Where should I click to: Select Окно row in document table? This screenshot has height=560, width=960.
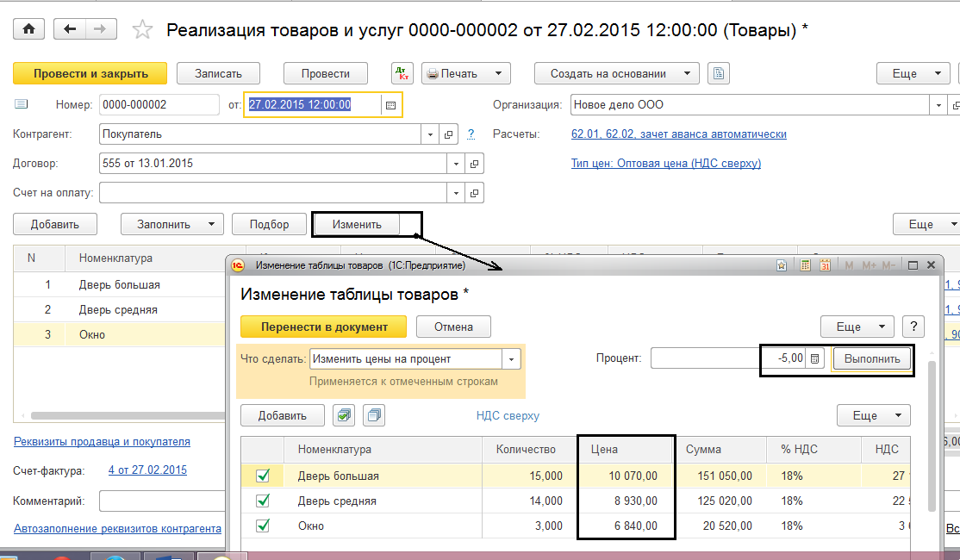(x=120, y=335)
